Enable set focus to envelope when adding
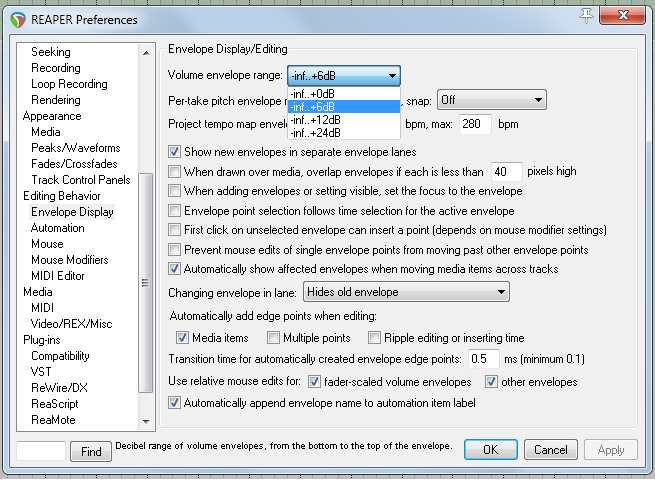655x483 pixels. click(x=175, y=191)
